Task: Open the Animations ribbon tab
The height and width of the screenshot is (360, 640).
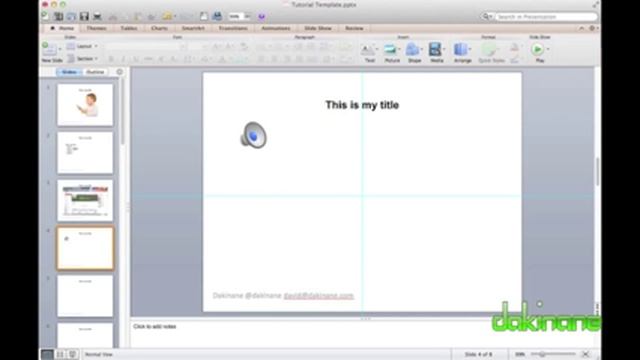Action: pos(276,28)
